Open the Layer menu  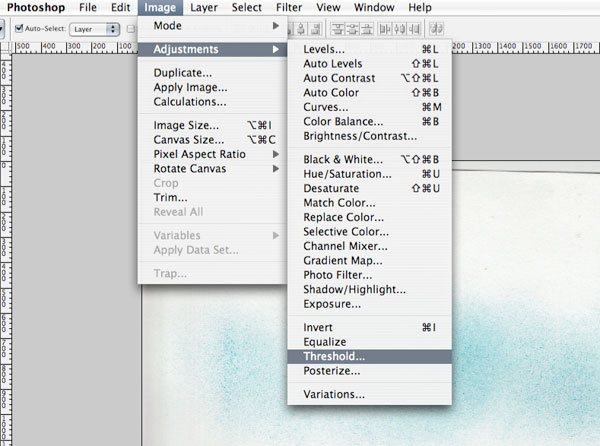(x=204, y=7)
